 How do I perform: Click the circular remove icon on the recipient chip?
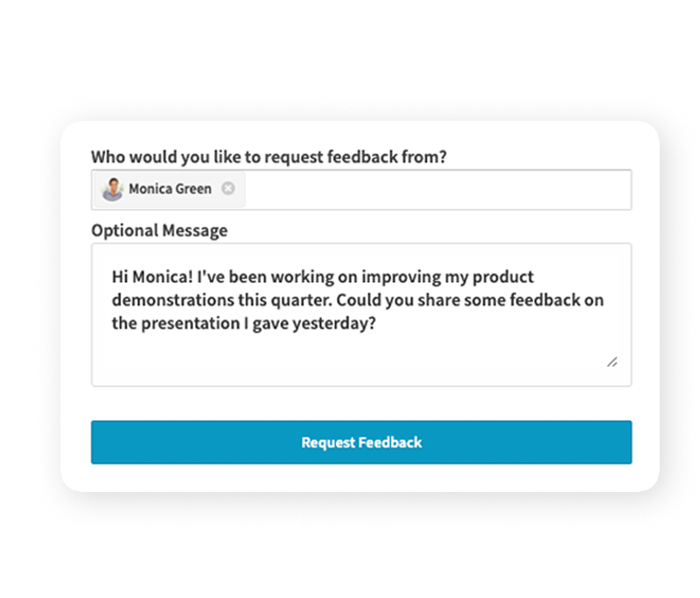click(227, 188)
